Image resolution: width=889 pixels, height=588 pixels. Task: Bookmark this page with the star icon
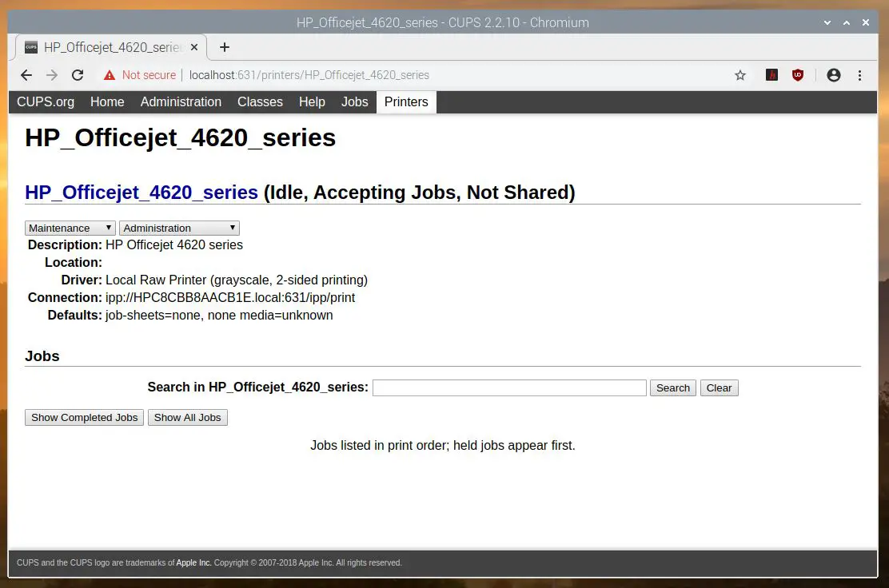click(740, 75)
